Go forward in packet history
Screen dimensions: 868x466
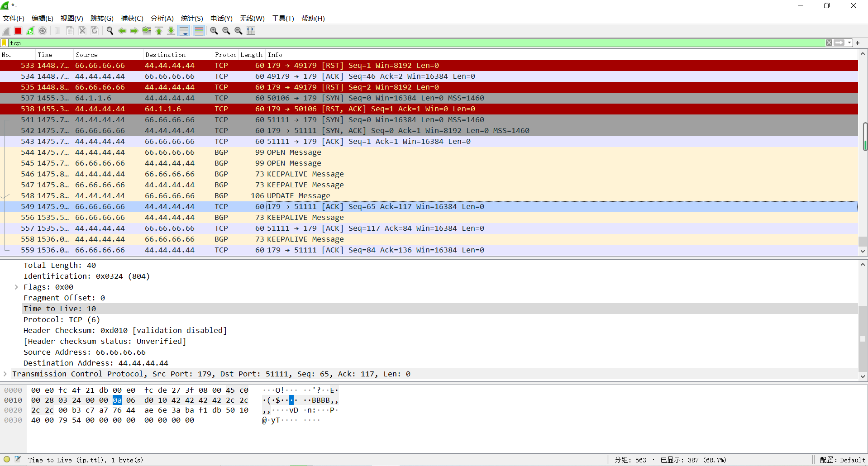tap(134, 31)
